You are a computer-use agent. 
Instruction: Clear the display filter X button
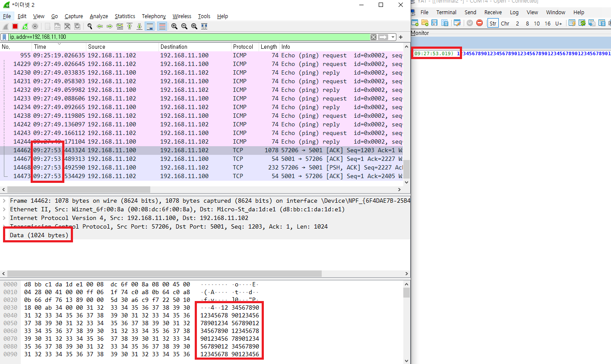pyautogui.click(x=374, y=37)
